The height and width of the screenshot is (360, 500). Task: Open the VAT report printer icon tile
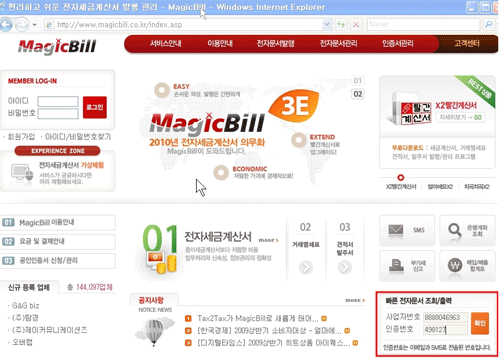click(x=407, y=266)
